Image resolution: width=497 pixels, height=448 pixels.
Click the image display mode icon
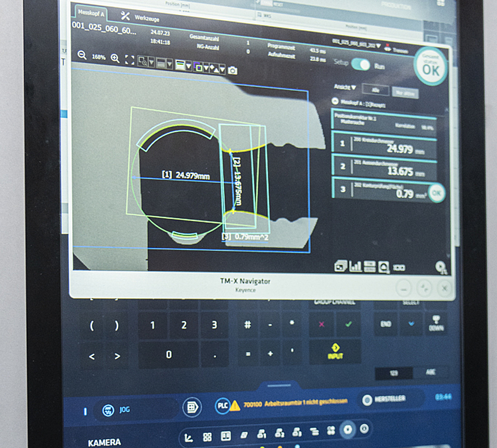pyautogui.click(x=161, y=63)
